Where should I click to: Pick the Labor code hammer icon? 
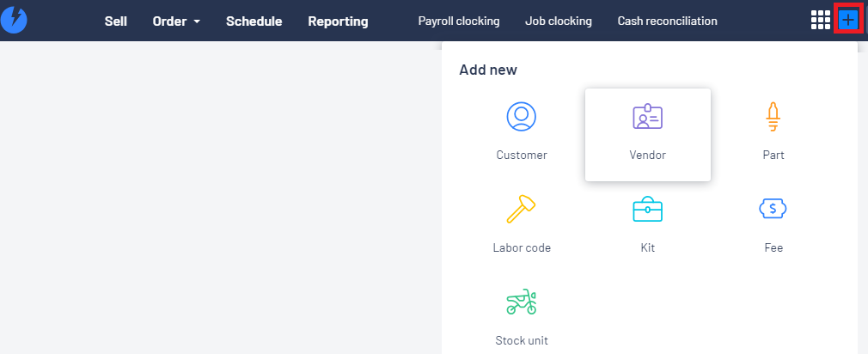tap(522, 209)
